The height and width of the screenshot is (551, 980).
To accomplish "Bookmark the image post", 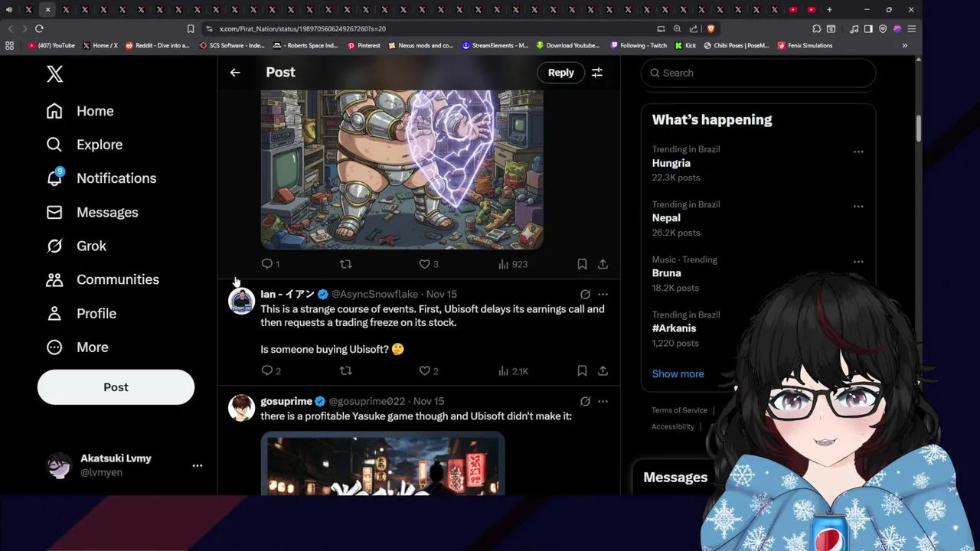I will 582,264.
